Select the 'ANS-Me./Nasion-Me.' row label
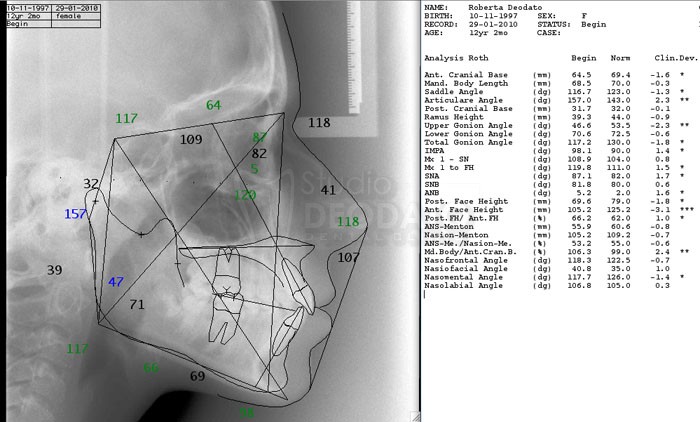This screenshot has height=422, width=700. 468,243
